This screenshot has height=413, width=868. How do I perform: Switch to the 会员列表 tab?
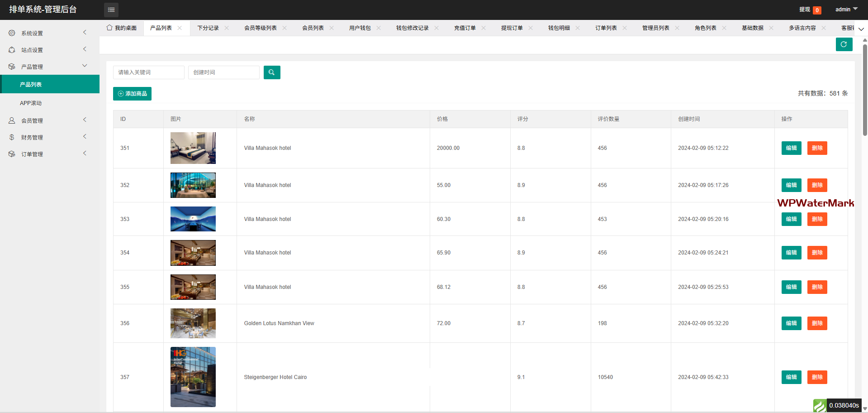313,28
